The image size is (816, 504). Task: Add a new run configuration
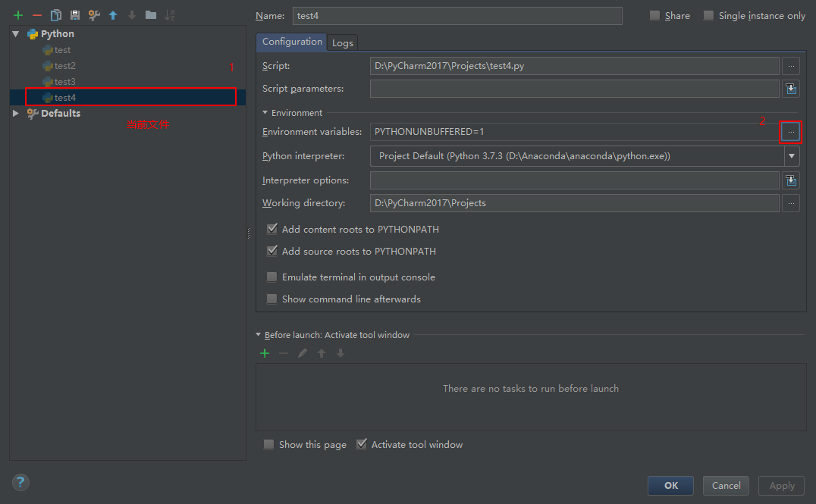(18, 14)
